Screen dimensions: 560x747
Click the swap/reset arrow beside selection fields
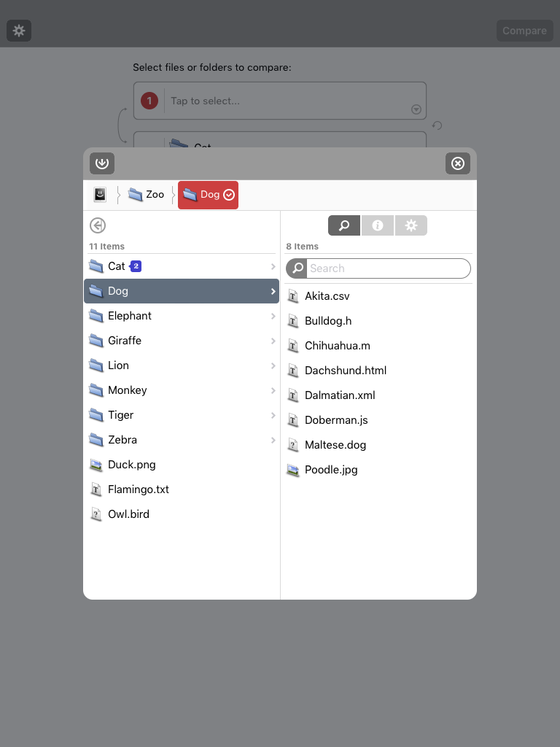pos(437,125)
